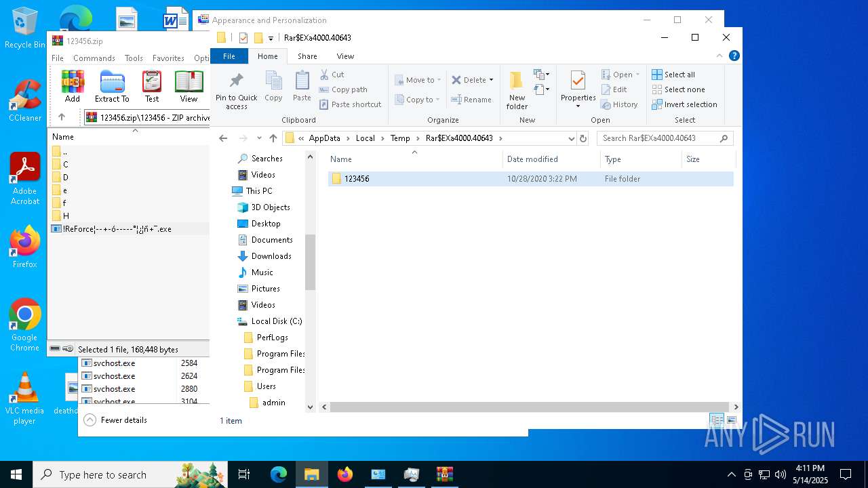The width and height of the screenshot is (868, 488).
Task: Open recent locations dropdown arrow
Action: pyautogui.click(x=258, y=138)
